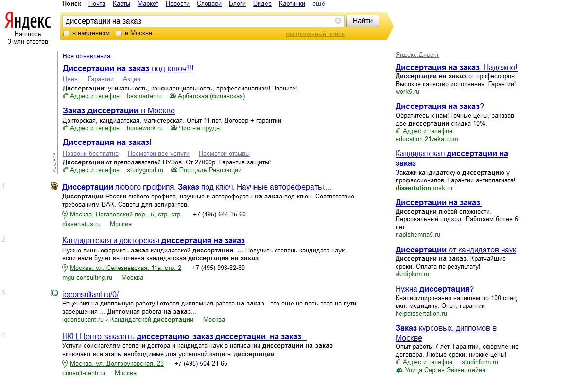Open result "Кандидатская и докторская диссертация на заказ"
The width and height of the screenshot is (588, 377).
pos(154,241)
